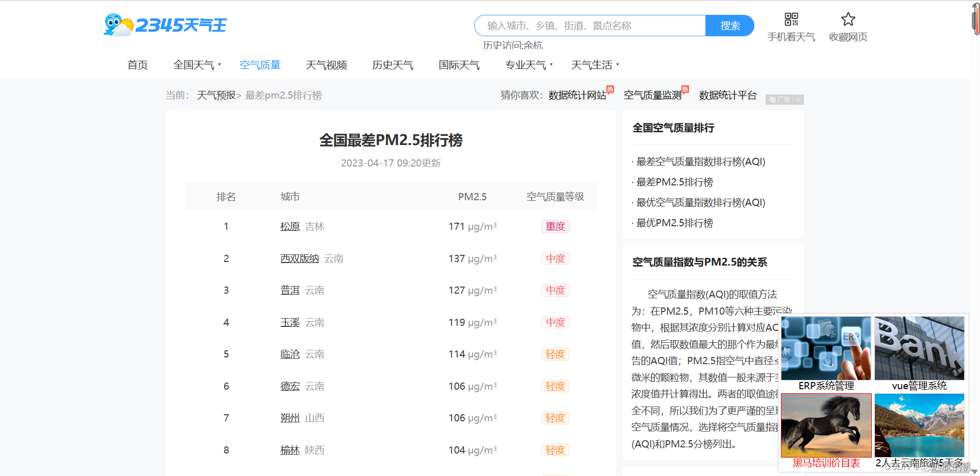
Task: Open the 国际天气 navigation item
Action: coord(459,65)
